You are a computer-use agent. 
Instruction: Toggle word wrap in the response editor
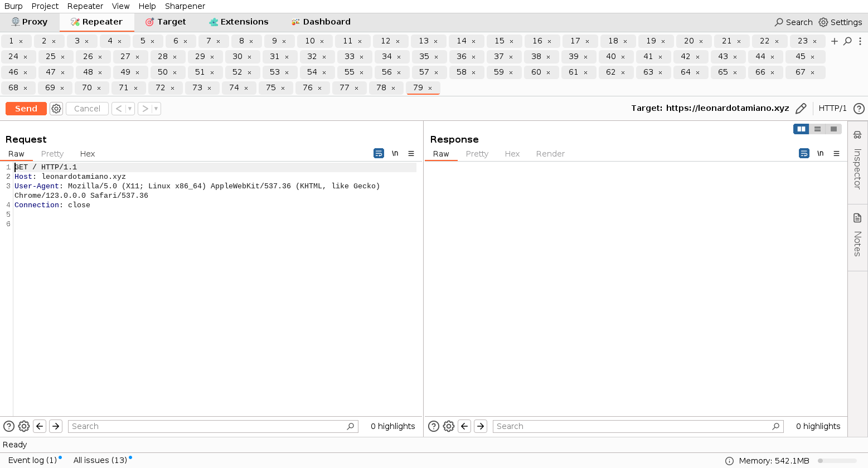(804, 153)
